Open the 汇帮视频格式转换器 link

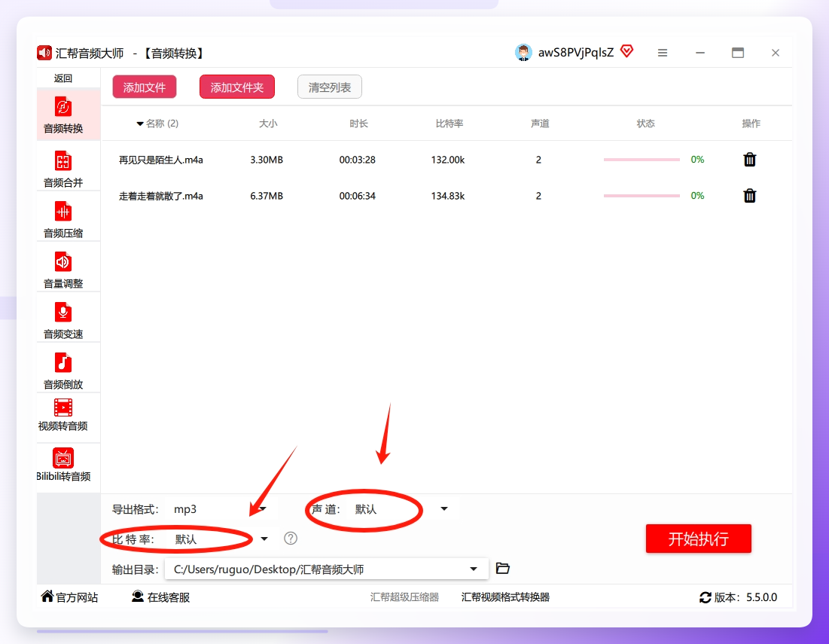pos(505,597)
